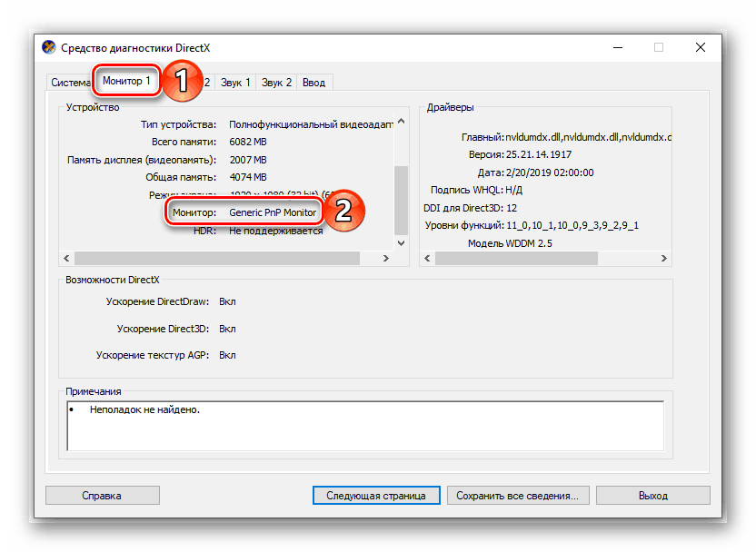Click the 'Ускорение Direct3D' Вкл value

point(227,329)
